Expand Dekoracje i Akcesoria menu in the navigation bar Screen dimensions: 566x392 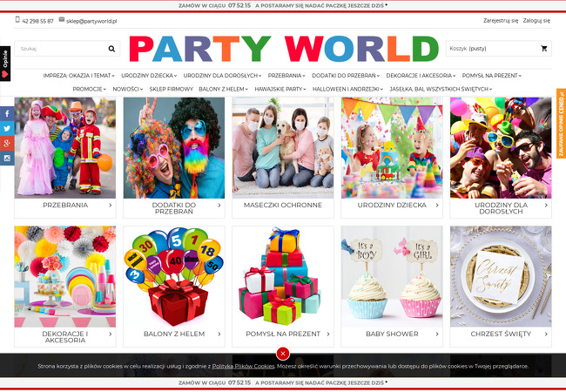pos(421,76)
